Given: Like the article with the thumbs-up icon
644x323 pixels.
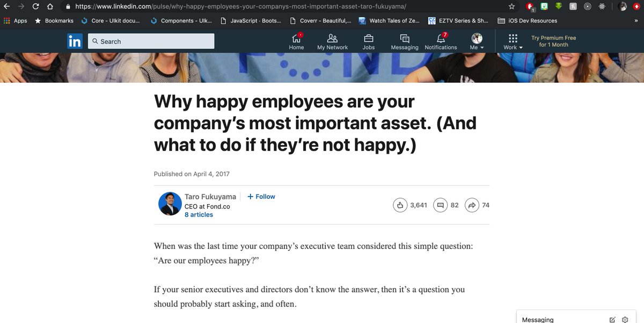Looking at the screenshot, I should point(400,205).
